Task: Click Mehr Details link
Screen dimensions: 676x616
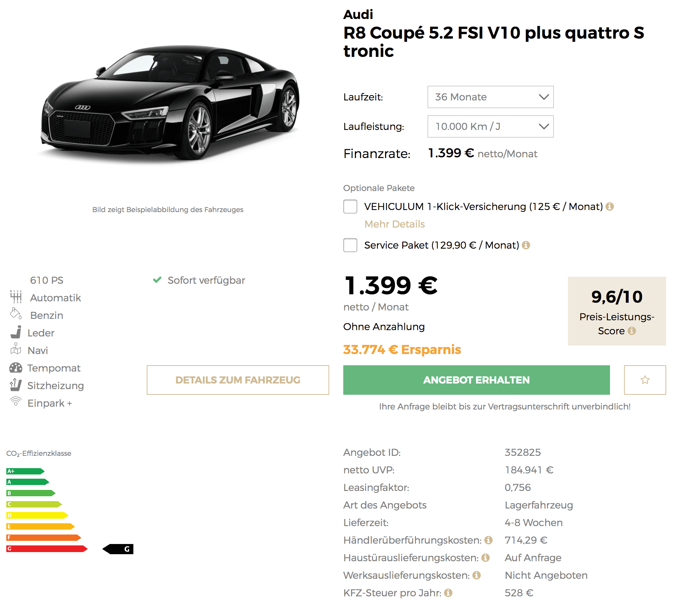Action: pos(395,224)
